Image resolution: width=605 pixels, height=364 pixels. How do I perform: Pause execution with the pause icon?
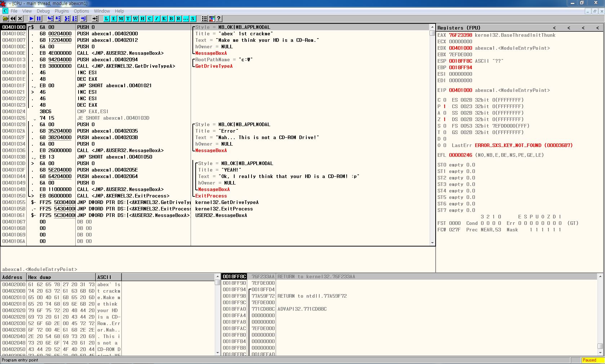(39, 19)
